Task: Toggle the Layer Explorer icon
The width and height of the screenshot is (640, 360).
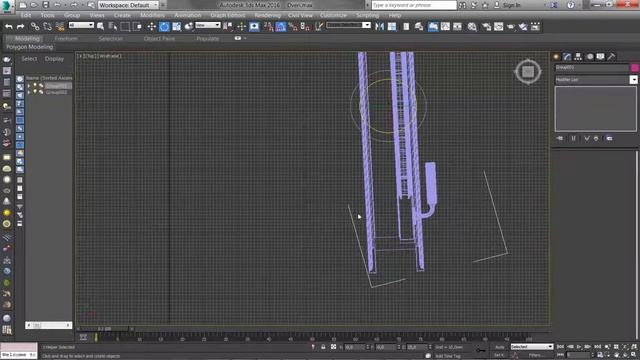Action: [x=419, y=27]
